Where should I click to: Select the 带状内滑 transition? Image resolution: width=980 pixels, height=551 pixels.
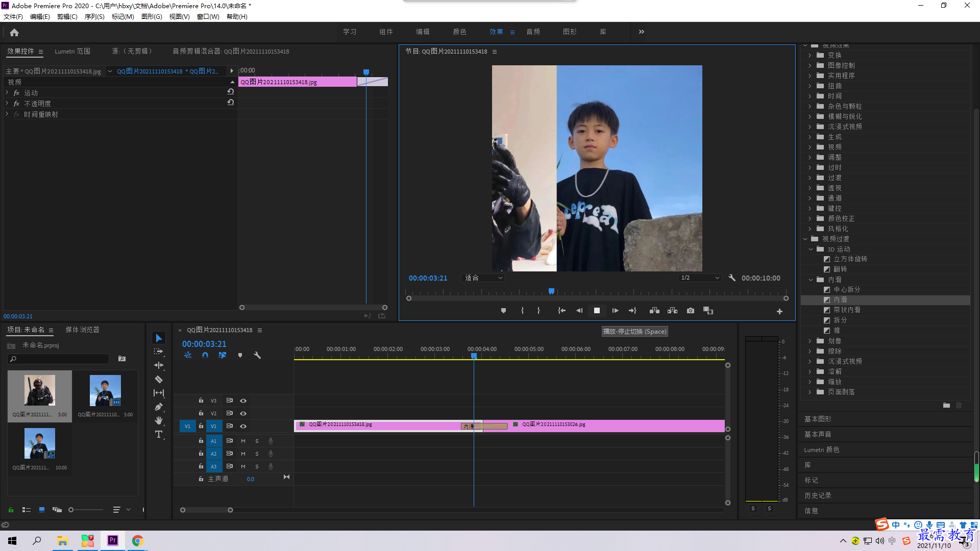pyautogui.click(x=847, y=310)
